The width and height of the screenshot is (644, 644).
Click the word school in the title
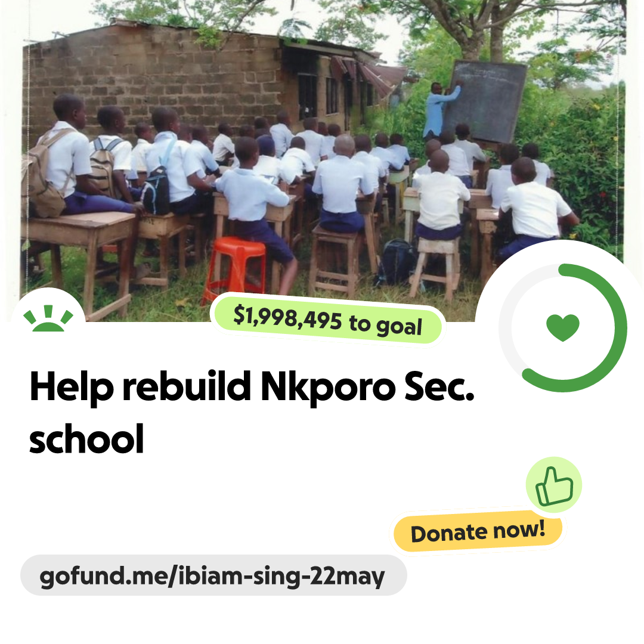(86, 439)
